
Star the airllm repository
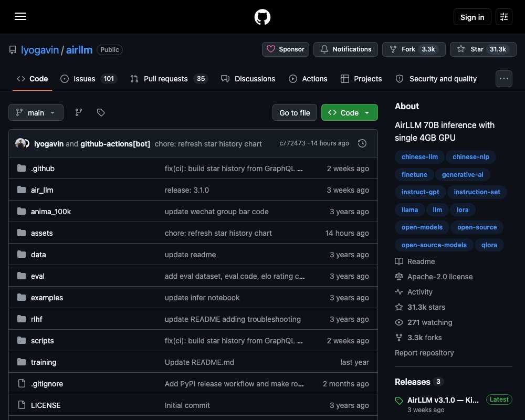[483, 49]
